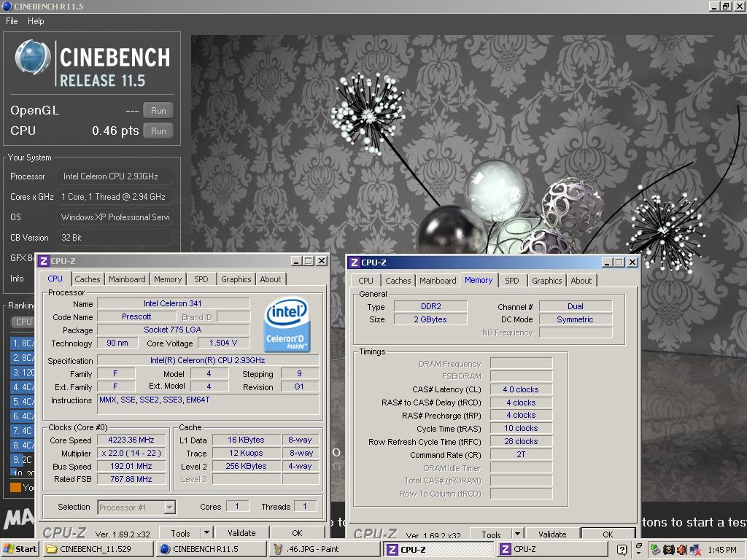Open Graphics tab in right CPU-Z window
747x560 pixels.
(547, 281)
